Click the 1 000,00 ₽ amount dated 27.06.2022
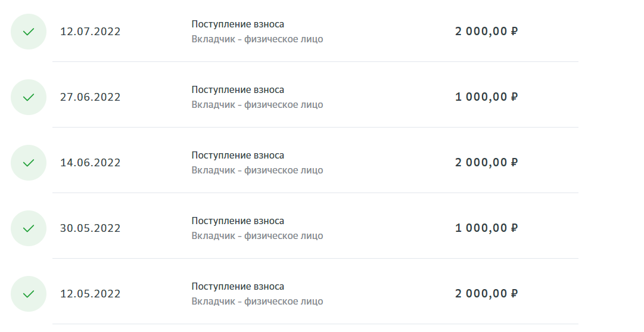This screenshot has width=644, height=332. point(486,97)
